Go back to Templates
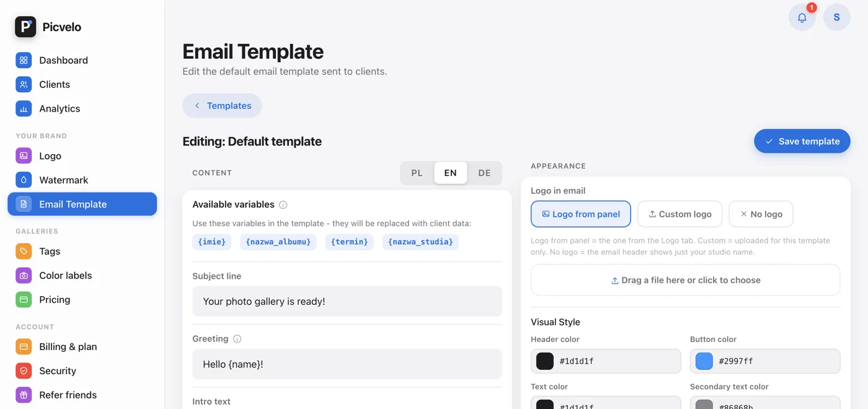 [222, 105]
